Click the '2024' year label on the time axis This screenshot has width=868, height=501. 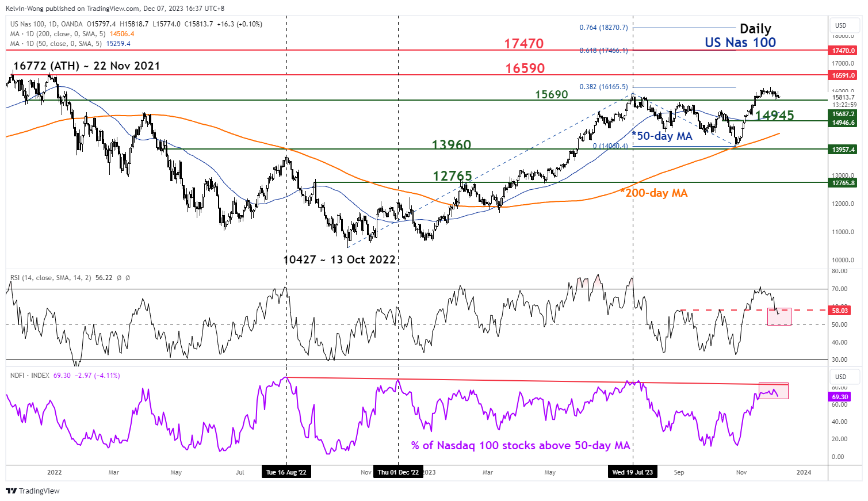tap(804, 472)
